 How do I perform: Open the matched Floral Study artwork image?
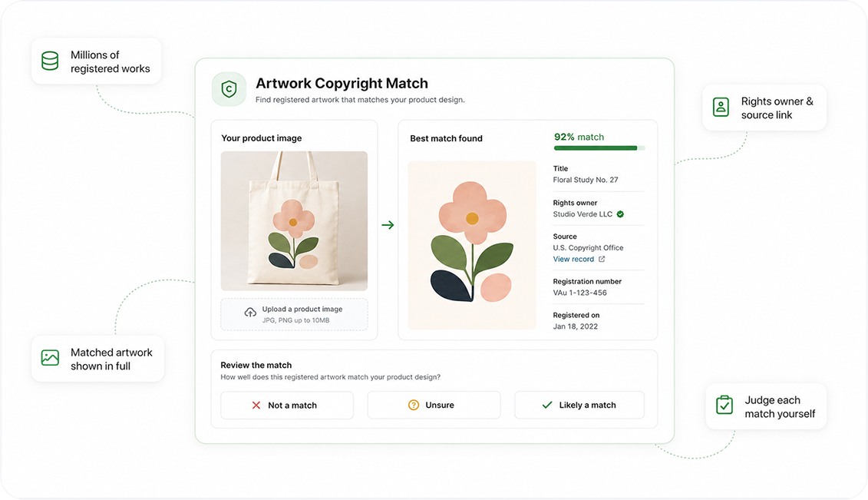coord(472,245)
